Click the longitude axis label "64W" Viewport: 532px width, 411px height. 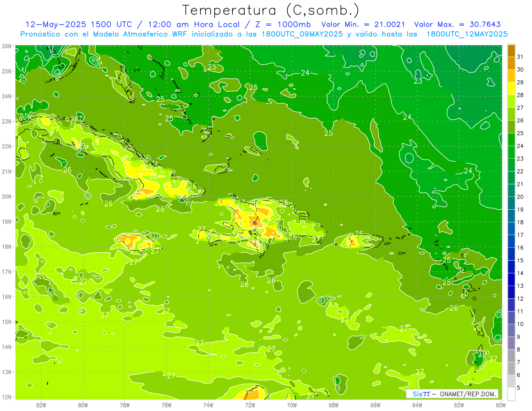(x=417, y=405)
